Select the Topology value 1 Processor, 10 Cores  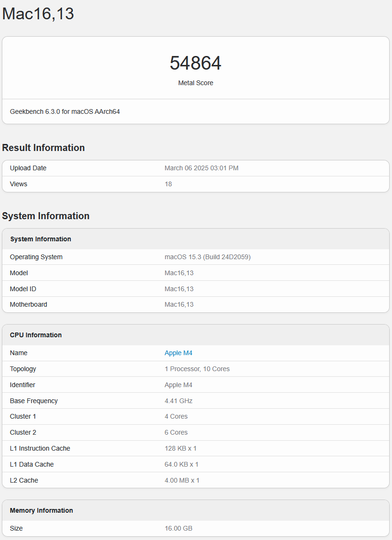[x=197, y=369]
